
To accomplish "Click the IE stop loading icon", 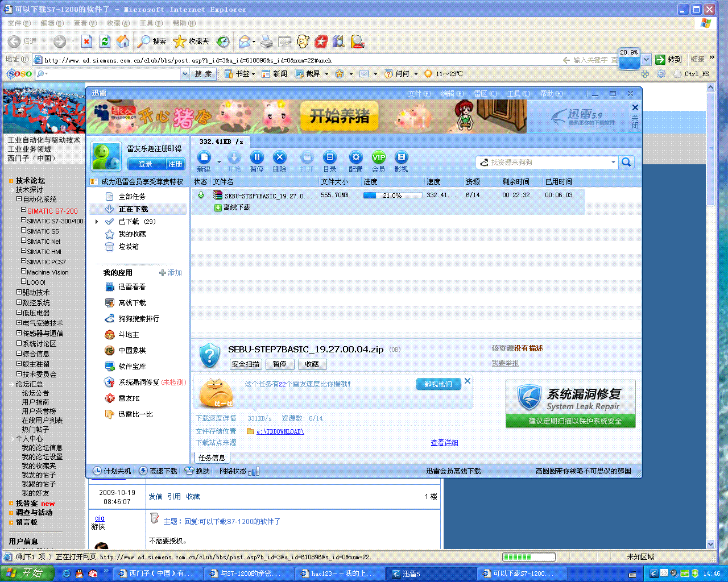I will [86, 41].
